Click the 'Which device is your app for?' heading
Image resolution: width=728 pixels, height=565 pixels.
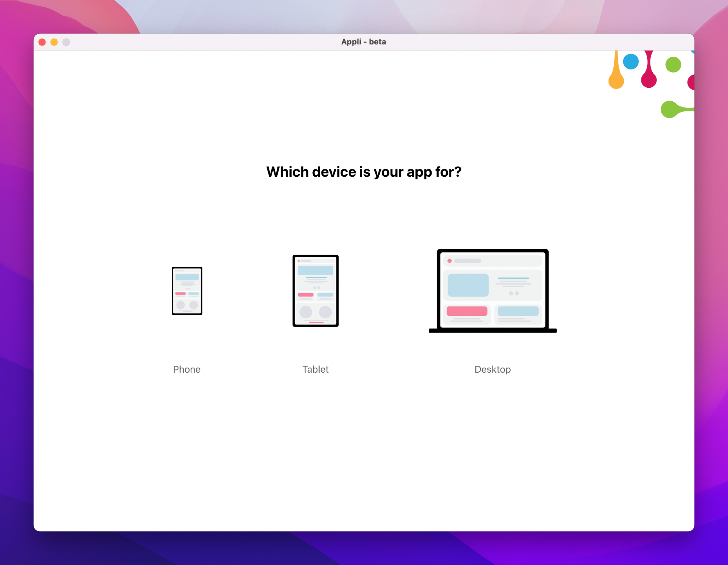364,172
